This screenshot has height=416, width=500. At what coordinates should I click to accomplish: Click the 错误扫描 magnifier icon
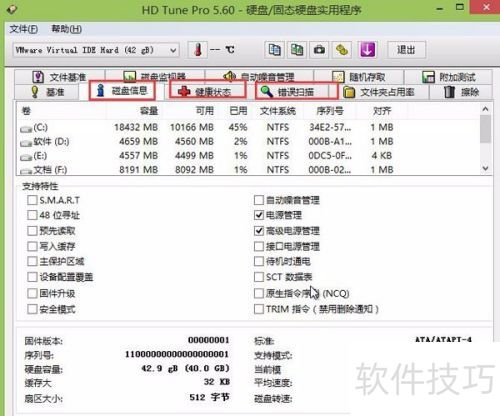pos(266,91)
